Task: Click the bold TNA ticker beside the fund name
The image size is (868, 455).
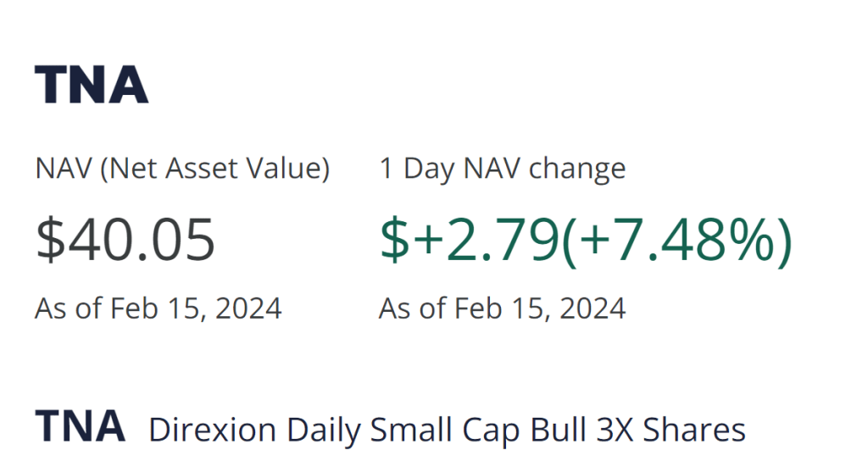Action: [x=81, y=426]
